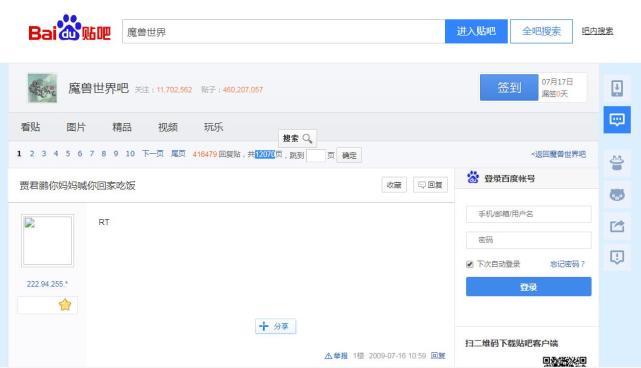This screenshot has height=368, width=641.
Task: Click the magnifier in the 搜索 popup
Action: [x=307, y=139]
